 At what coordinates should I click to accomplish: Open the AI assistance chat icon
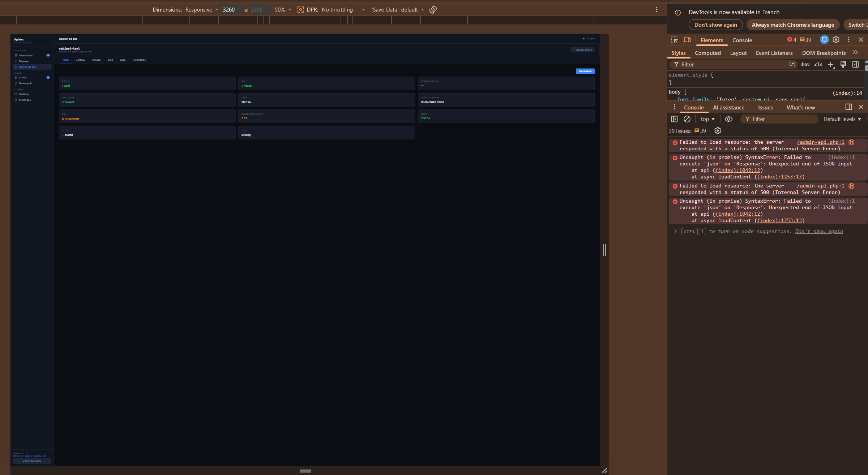824,40
